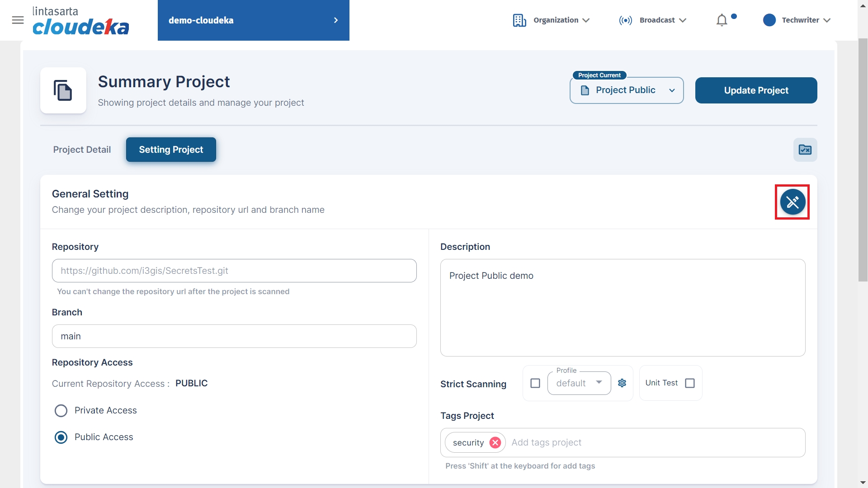Open the hamburger navigation menu
The height and width of the screenshot is (488, 868).
click(x=18, y=20)
